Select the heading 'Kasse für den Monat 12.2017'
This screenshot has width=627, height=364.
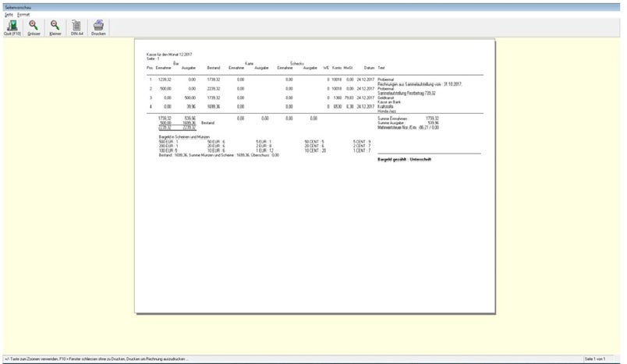click(169, 55)
